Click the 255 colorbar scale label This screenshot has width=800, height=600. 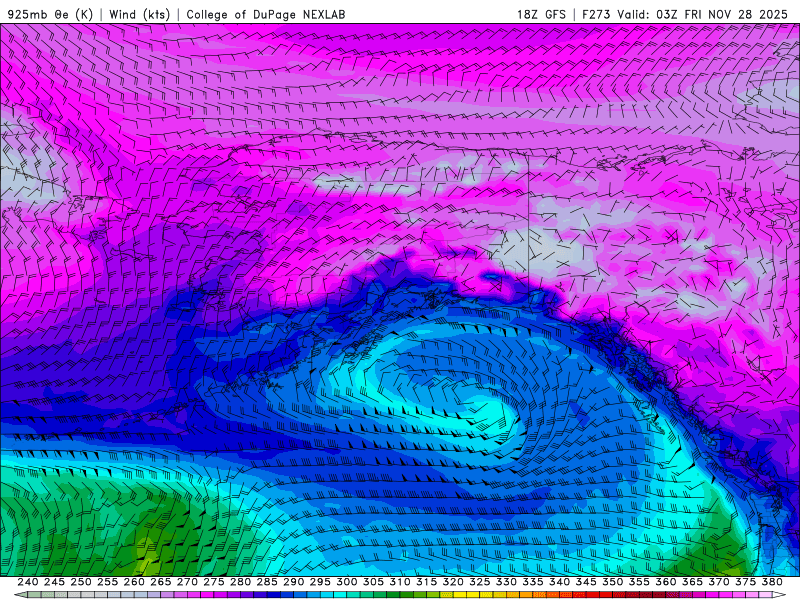coord(107,582)
